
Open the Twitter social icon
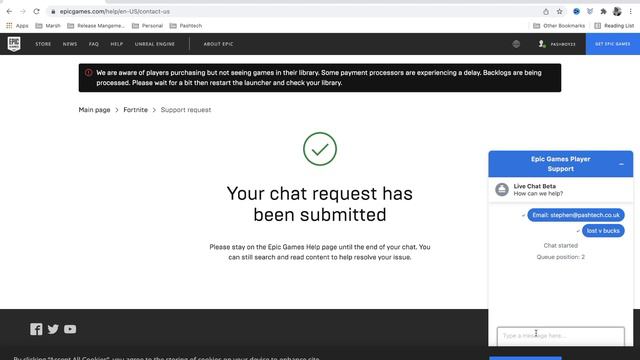(x=53, y=329)
